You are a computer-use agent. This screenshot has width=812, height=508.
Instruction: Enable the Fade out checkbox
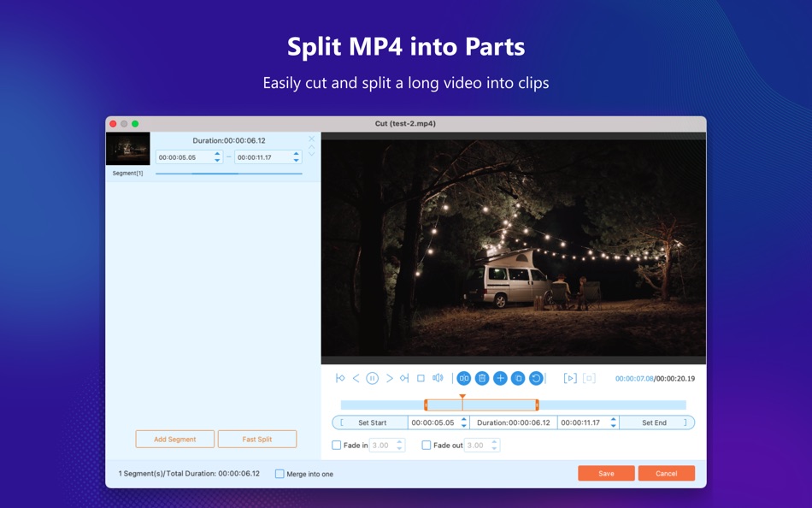pos(427,446)
